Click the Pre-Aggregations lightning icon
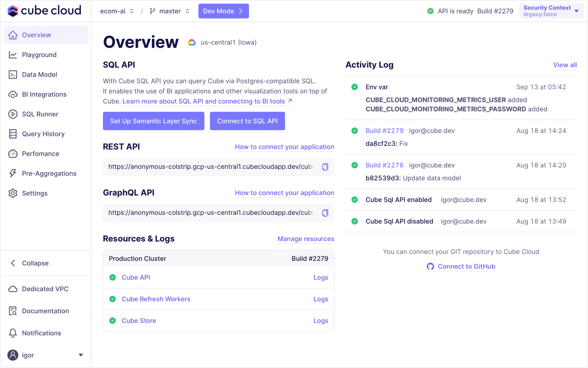The image size is (588, 368). pyautogui.click(x=13, y=173)
